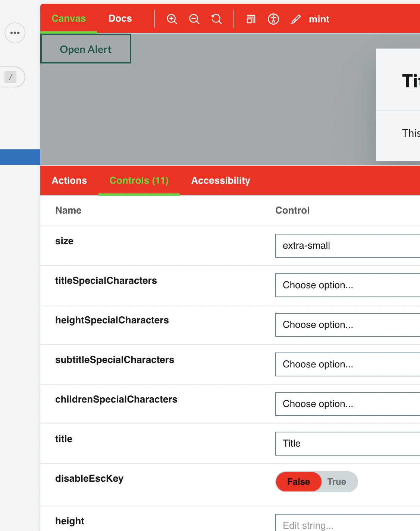Set disableEscKey to True
The image size is (420, 531).
(x=337, y=482)
